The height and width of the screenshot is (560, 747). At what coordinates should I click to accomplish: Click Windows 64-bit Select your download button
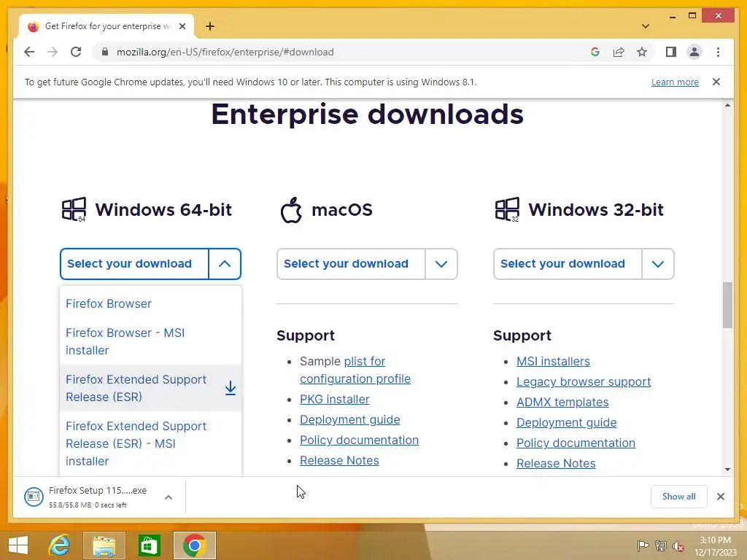pos(134,264)
